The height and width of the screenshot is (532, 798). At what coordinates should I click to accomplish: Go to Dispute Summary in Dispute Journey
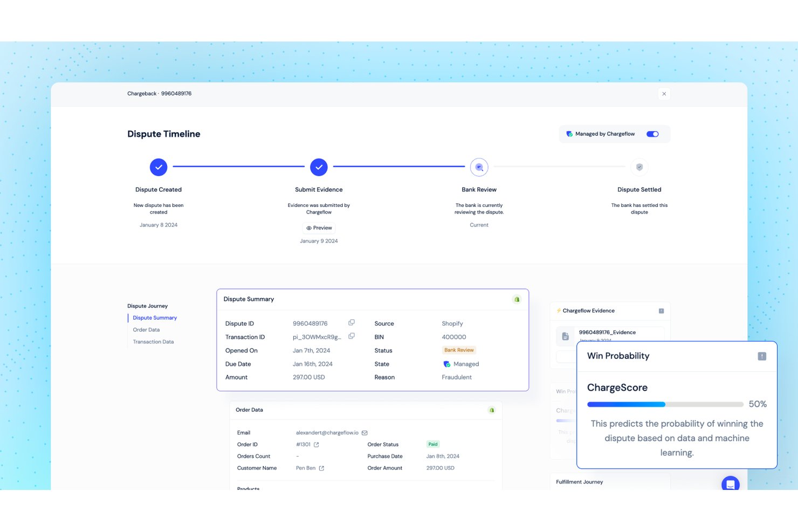coord(155,318)
